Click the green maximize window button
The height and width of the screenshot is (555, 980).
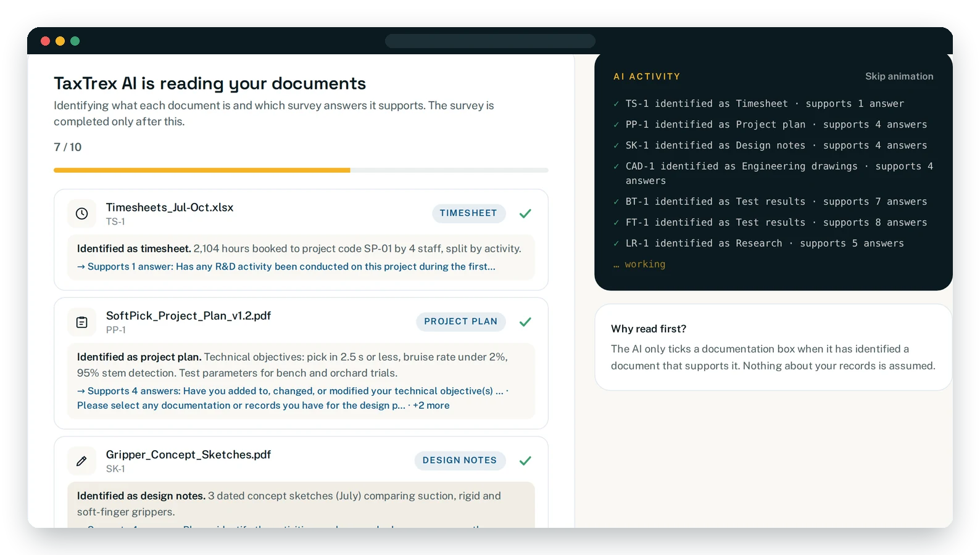tap(75, 41)
